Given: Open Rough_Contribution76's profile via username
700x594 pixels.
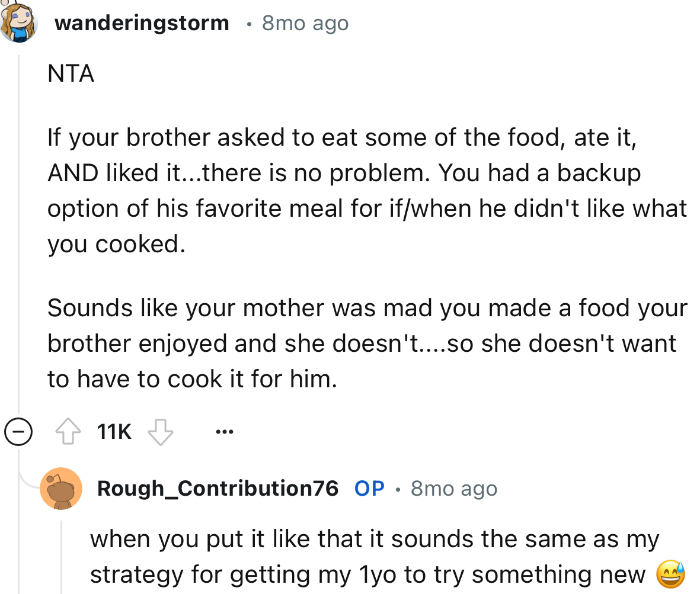Looking at the screenshot, I should click(218, 488).
